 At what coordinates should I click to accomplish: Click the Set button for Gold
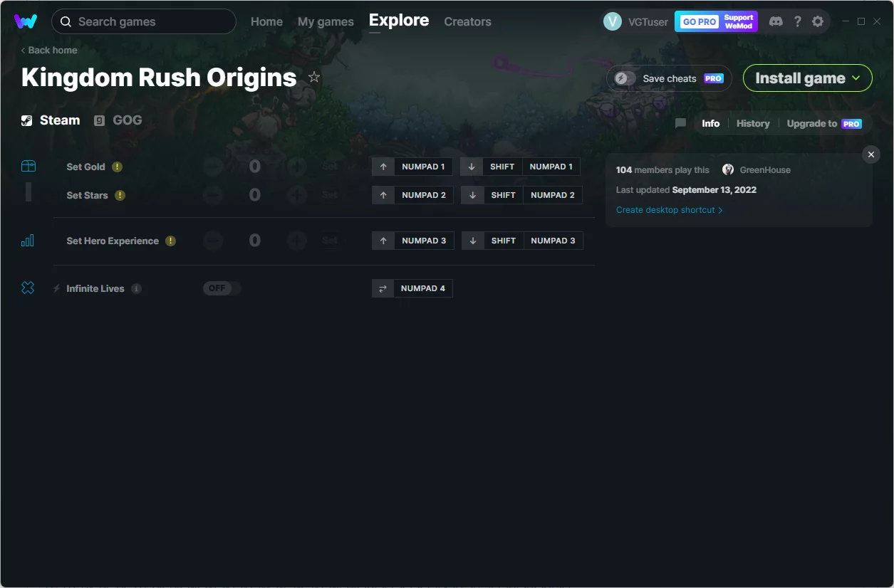click(x=330, y=167)
